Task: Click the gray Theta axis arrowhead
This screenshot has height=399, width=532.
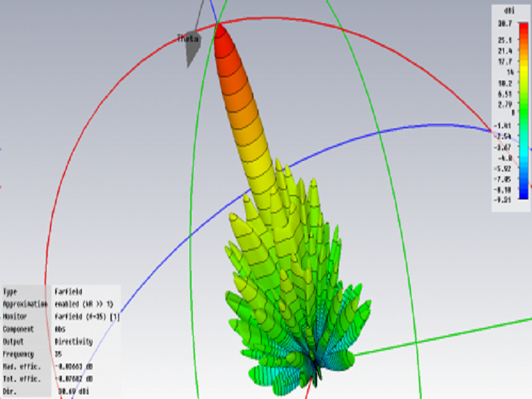Action: [193, 51]
